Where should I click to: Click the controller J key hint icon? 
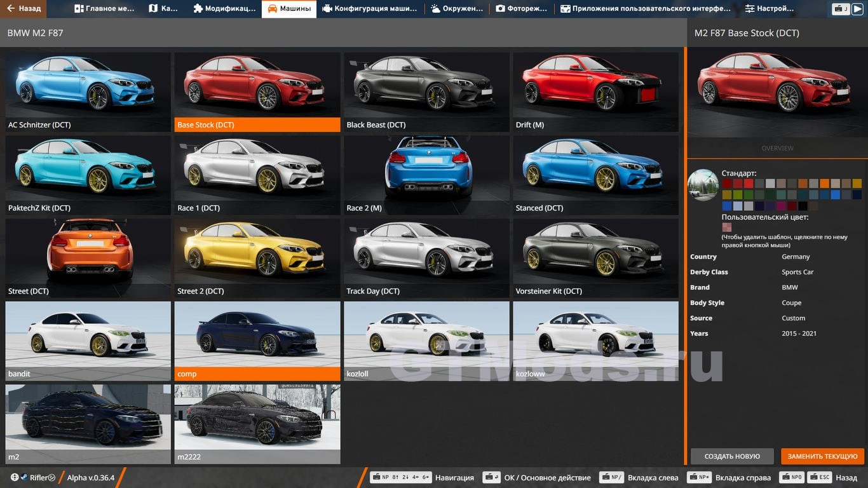[x=841, y=9]
